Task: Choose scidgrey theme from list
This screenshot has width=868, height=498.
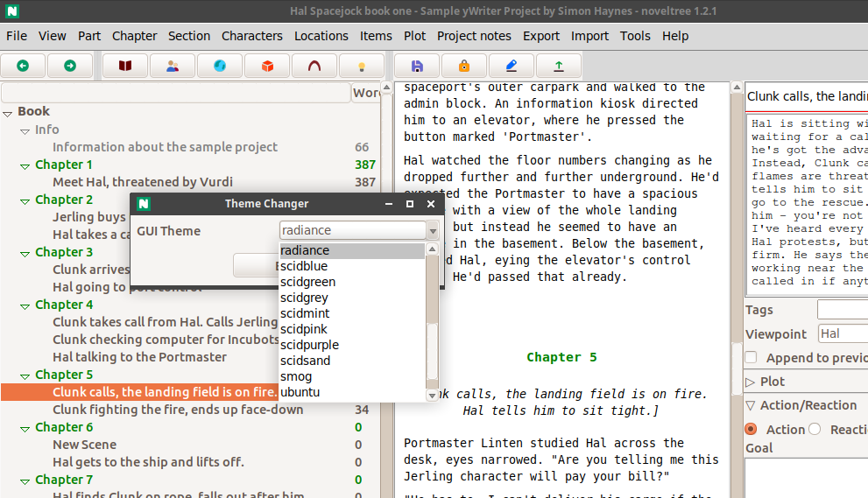Action: tap(352, 298)
